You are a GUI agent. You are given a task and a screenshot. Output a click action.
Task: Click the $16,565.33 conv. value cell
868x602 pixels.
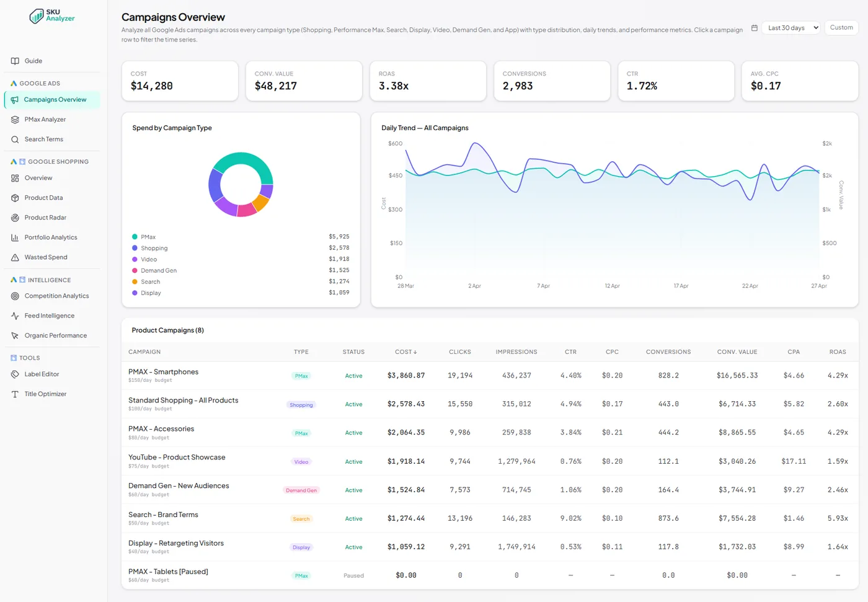[737, 376]
